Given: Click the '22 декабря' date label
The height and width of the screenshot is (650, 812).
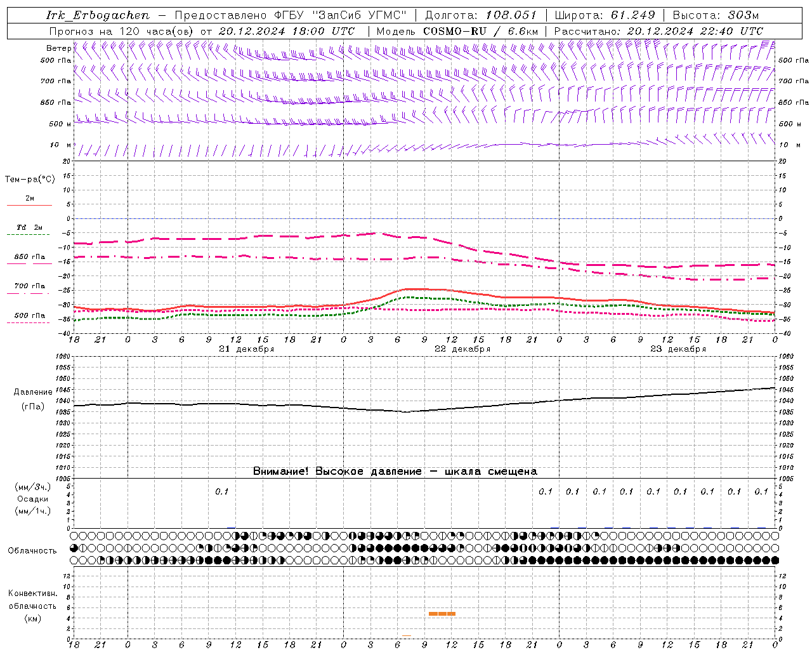Looking at the screenshot, I should (x=462, y=349).
